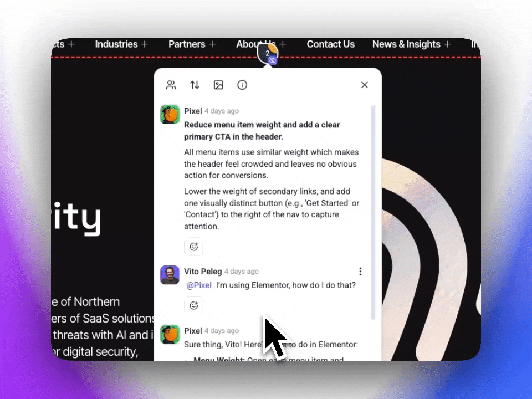Expand the News & Insights plus sign
This screenshot has width=532, height=399.
click(x=447, y=44)
